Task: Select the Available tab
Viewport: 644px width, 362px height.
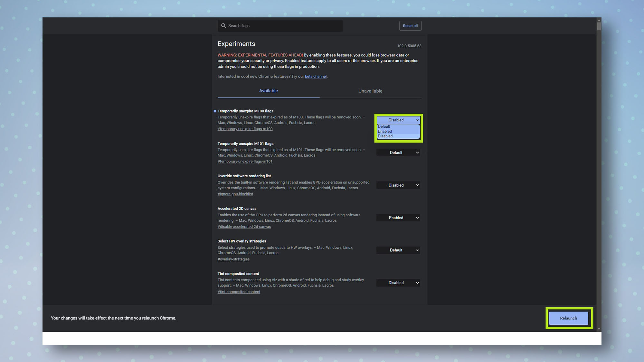Action: click(268, 91)
